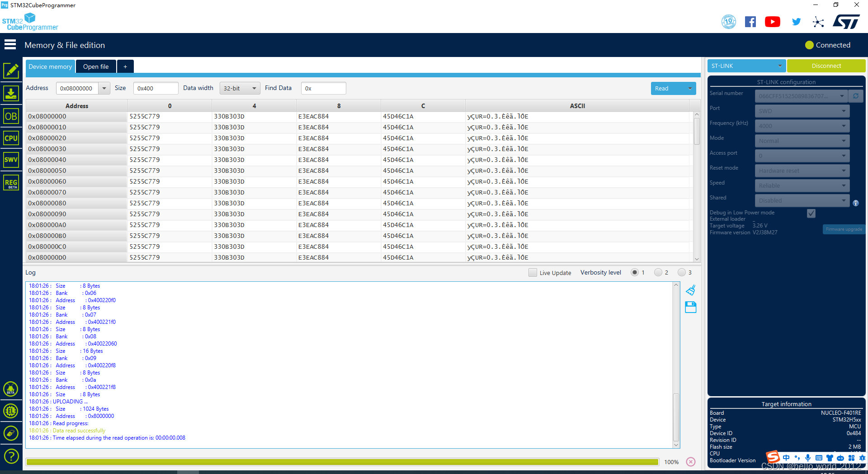The height and width of the screenshot is (474, 868).
Task: Click the Disconnect button
Action: pos(826,66)
